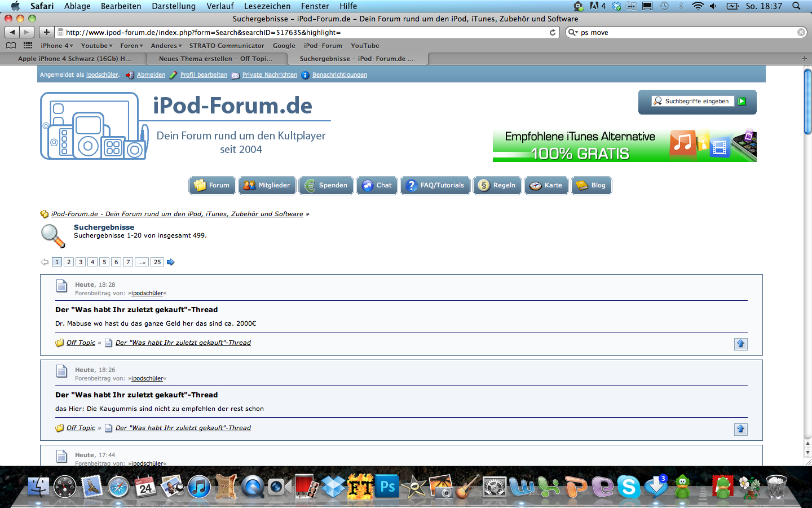Open Dropbox from the Dock
The width and height of the screenshot is (812, 508).
click(333, 487)
